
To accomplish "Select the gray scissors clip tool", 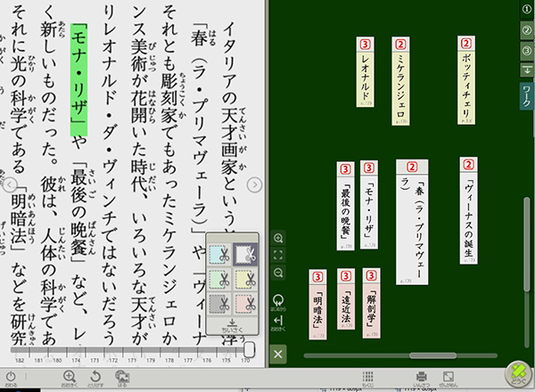I will (219, 304).
